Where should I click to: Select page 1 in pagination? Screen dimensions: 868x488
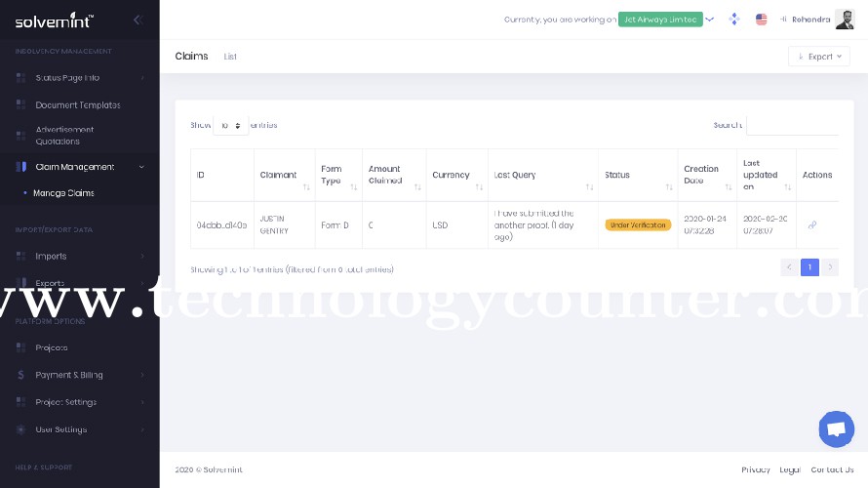[x=809, y=267]
